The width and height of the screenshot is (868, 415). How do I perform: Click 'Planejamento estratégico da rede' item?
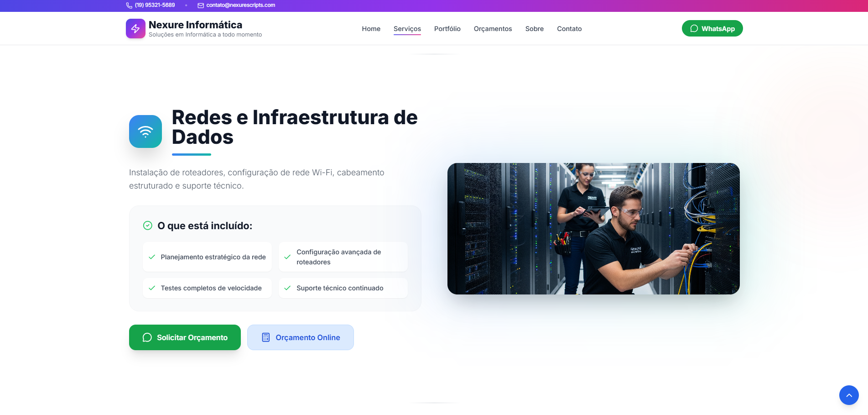[208, 257]
